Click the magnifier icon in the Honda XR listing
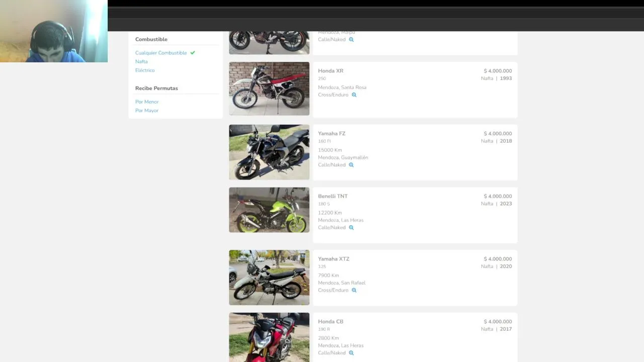 [x=354, y=95]
